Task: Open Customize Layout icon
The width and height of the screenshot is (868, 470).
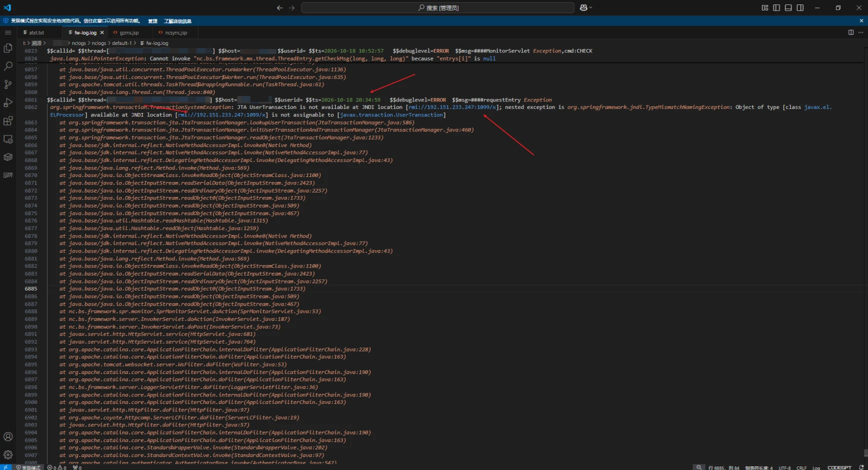Action: (765, 7)
